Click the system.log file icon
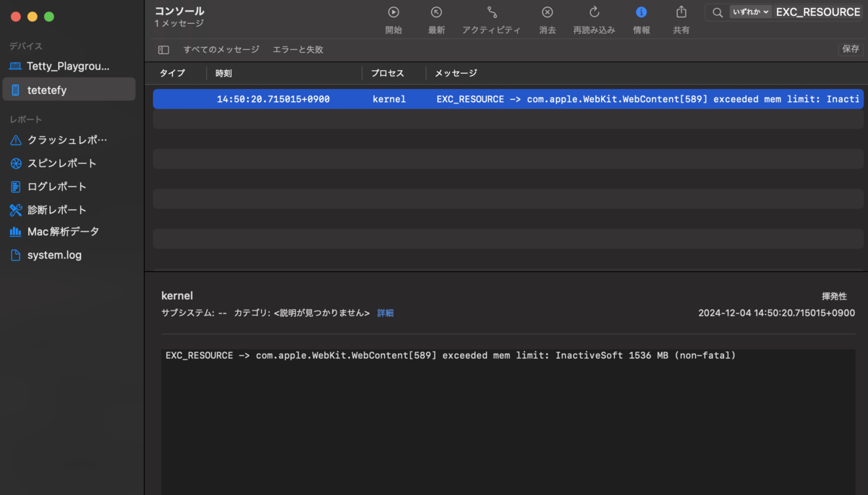This screenshot has height=495, width=868. (x=16, y=255)
